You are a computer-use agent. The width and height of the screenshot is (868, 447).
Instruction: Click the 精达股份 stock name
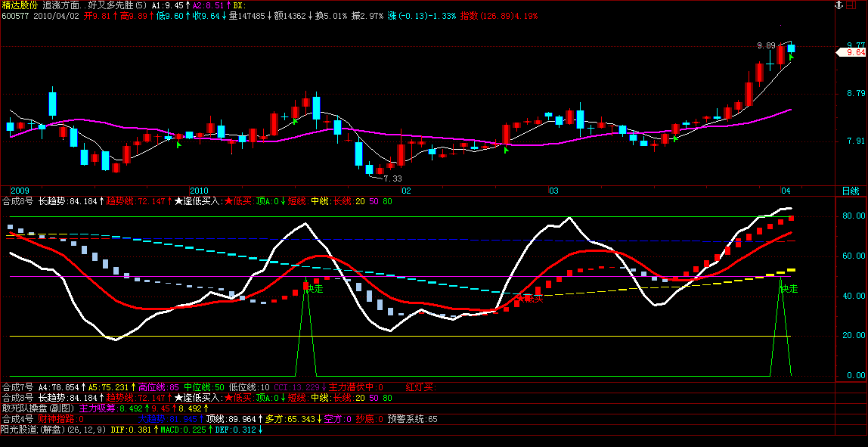[x=20, y=5]
